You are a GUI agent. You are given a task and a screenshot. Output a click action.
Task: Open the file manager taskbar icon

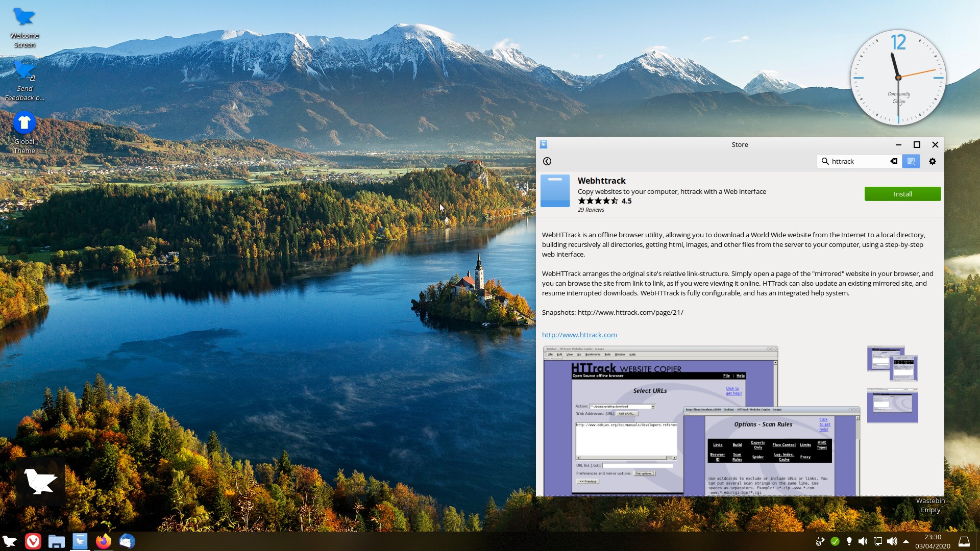[x=57, y=541]
